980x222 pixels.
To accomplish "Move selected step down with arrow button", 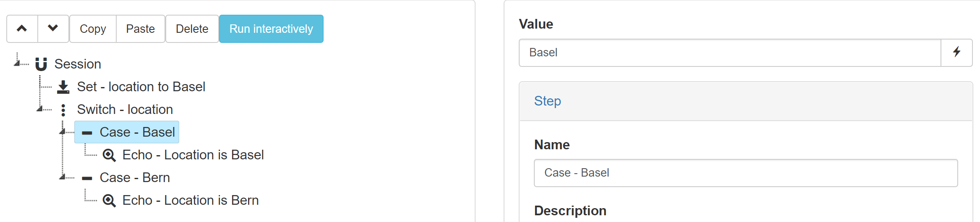I will [53, 29].
